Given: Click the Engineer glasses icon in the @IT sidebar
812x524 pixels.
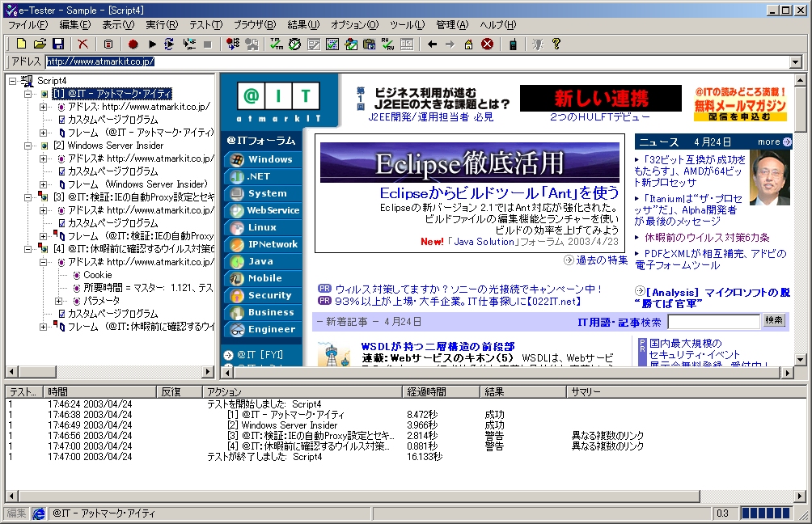Looking at the screenshot, I should (x=237, y=329).
